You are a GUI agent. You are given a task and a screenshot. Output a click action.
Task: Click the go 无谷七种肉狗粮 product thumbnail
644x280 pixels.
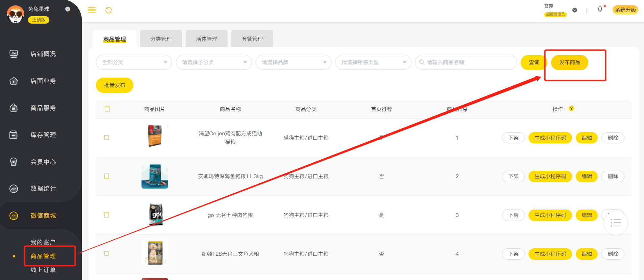coord(155,215)
